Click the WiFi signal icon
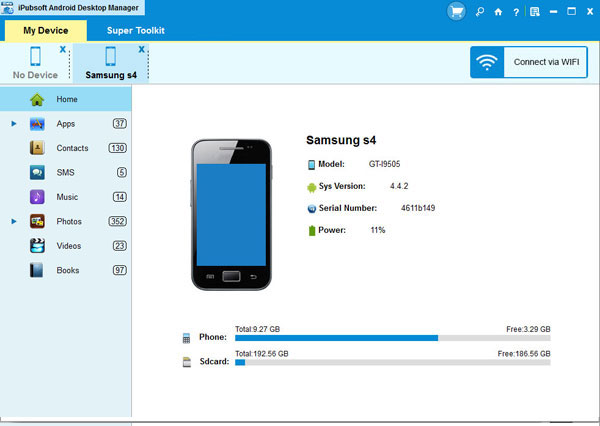This screenshot has width=600, height=426. click(x=487, y=62)
